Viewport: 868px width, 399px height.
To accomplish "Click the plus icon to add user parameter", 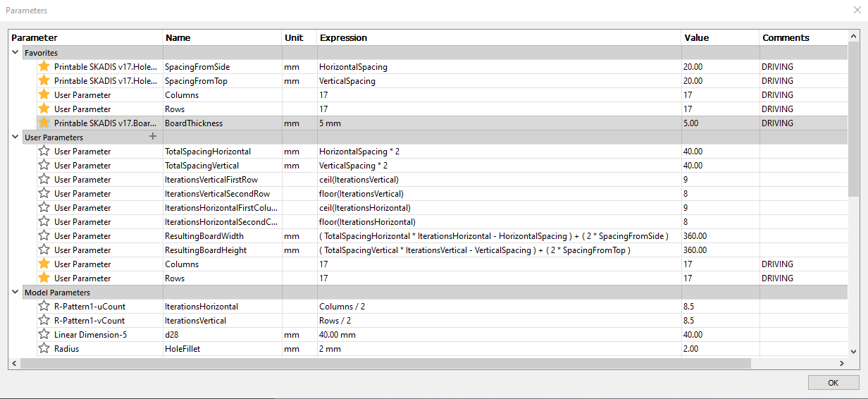I will tap(153, 137).
